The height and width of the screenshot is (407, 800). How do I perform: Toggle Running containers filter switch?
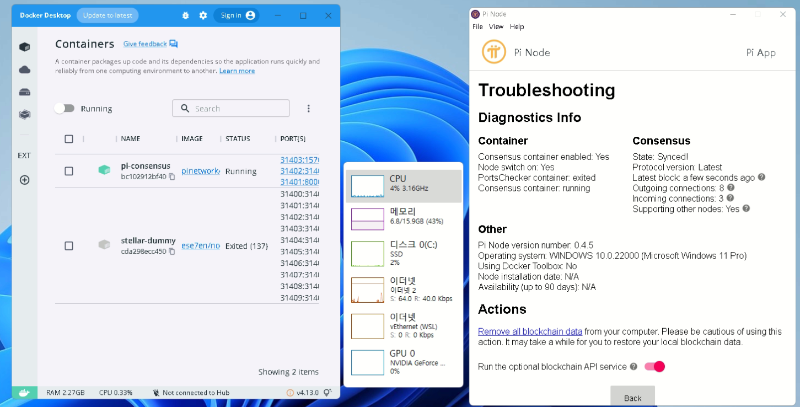[65, 108]
